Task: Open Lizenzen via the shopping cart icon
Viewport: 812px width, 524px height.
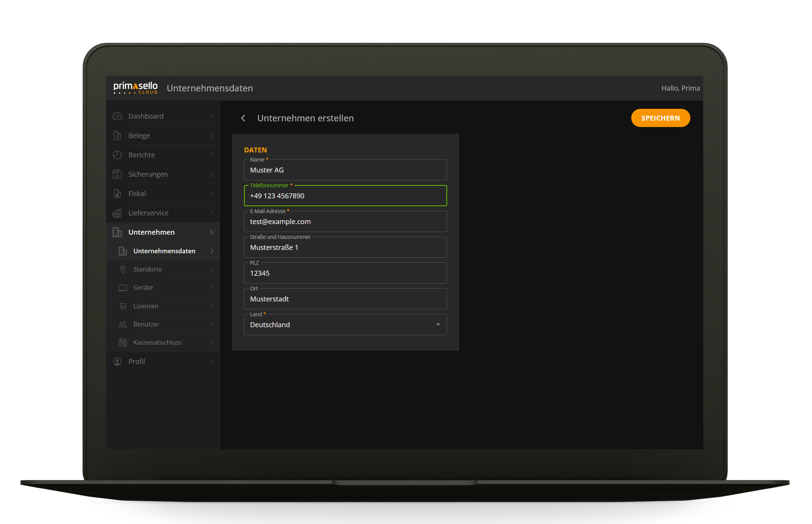Action: pos(123,306)
